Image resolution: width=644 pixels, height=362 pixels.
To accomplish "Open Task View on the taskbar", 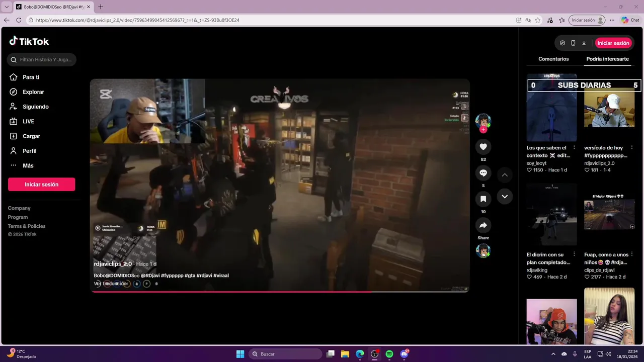I will coord(331,354).
